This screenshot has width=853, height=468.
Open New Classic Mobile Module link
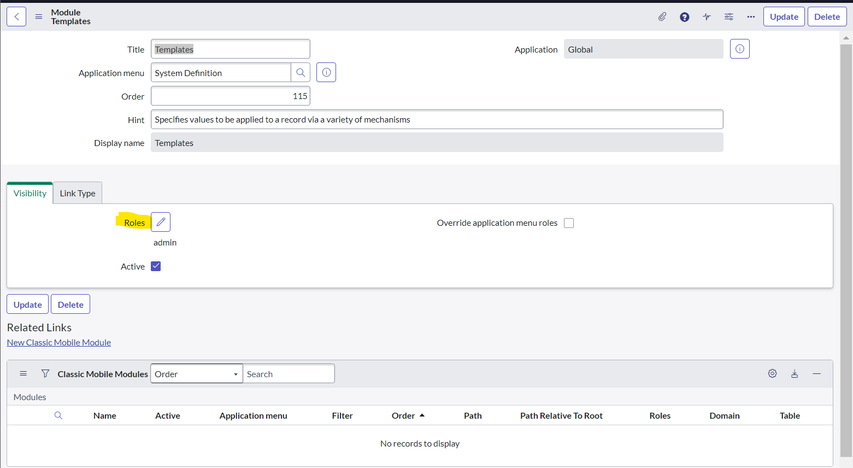pyautogui.click(x=59, y=343)
